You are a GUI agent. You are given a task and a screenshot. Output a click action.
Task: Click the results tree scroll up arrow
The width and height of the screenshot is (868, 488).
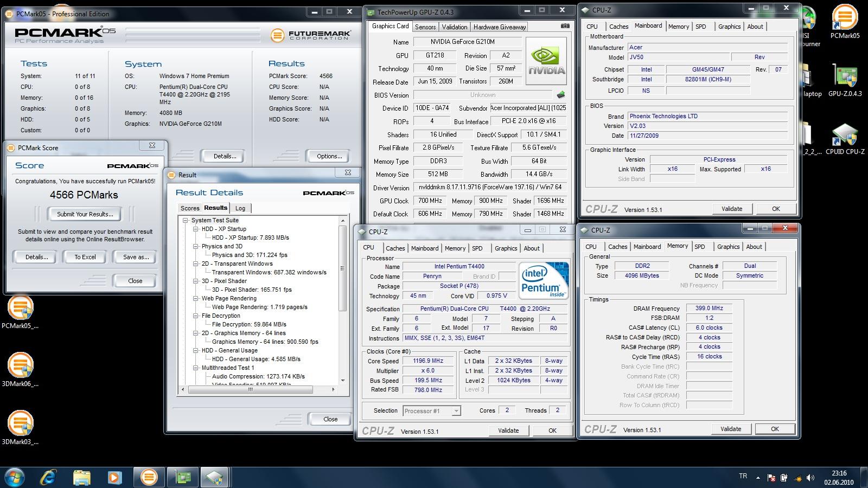click(342, 221)
